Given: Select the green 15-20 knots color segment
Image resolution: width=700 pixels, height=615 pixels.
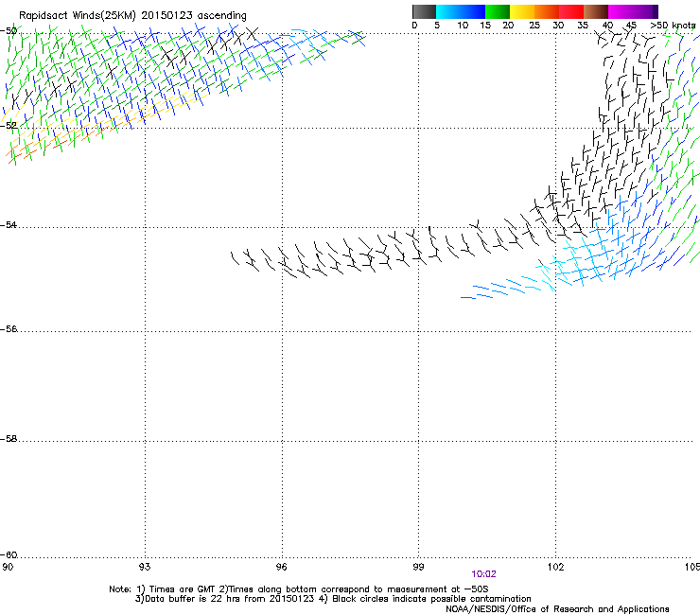Looking at the screenshot, I should [498, 11].
